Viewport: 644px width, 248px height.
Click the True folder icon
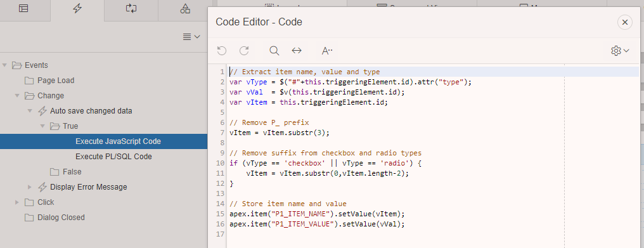55,126
